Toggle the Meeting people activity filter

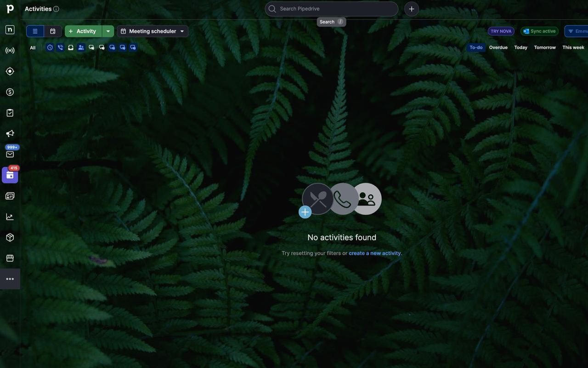tap(81, 47)
